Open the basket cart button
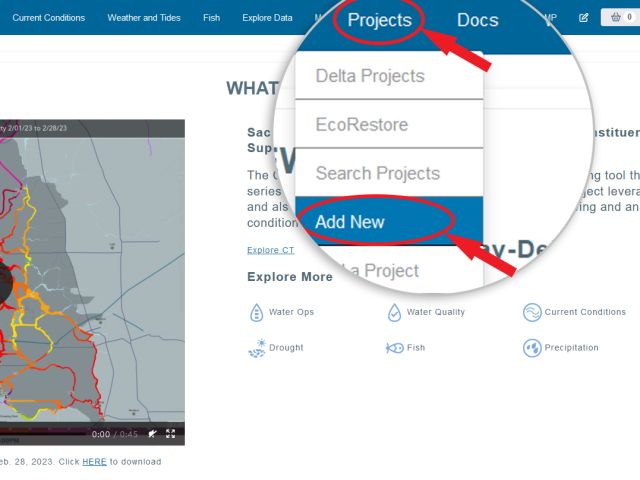This screenshot has width=640, height=480. 621,17
